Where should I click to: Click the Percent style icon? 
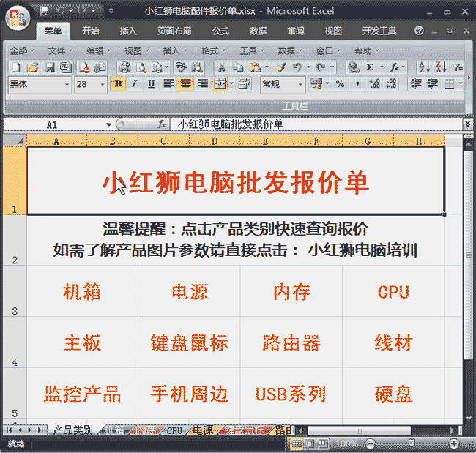(x=340, y=83)
